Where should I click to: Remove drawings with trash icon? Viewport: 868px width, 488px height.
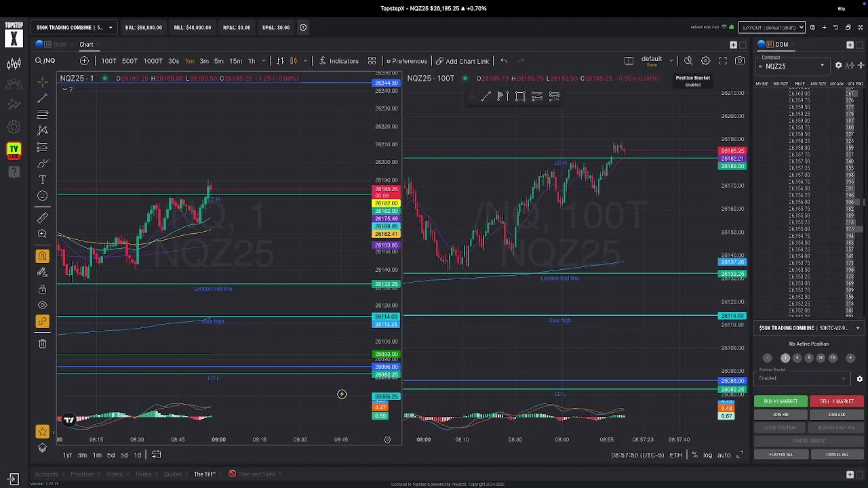pyautogui.click(x=42, y=344)
